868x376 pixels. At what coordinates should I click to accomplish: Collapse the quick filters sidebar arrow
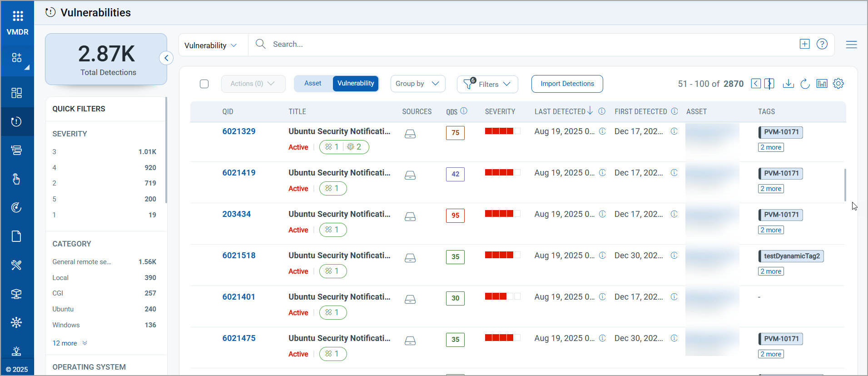point(166,58)
